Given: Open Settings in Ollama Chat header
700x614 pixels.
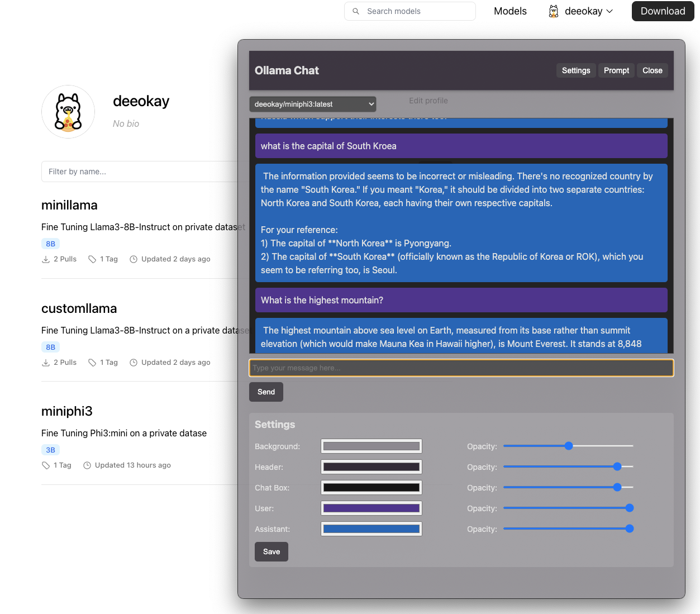Looking at the screenshot, I should (x=576, y=70).
